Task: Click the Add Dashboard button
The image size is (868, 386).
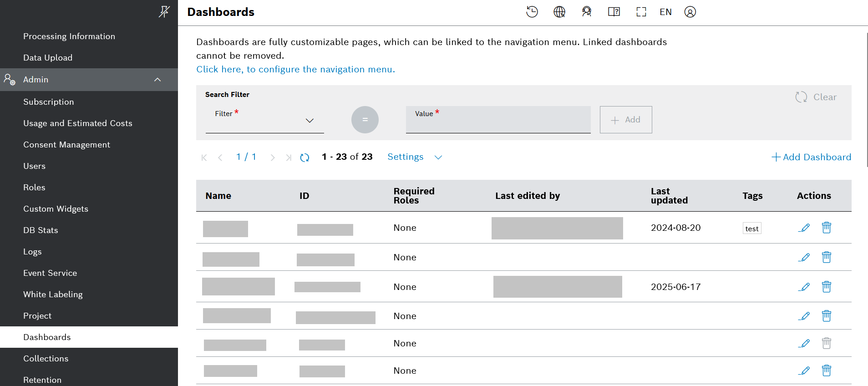Action: (x=811, y=157)
